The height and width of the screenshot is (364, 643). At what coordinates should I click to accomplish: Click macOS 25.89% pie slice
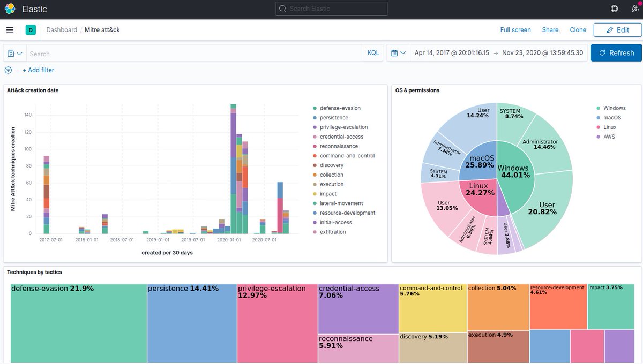pyautogui.click(x=478, y=162)
